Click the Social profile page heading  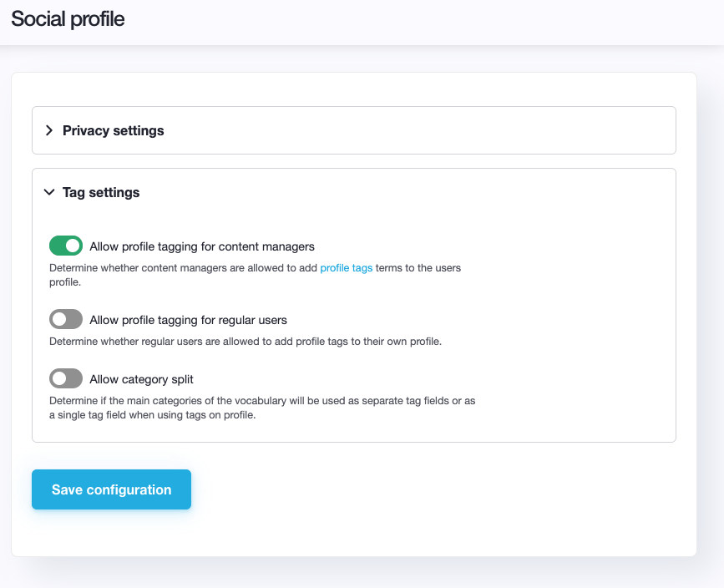point(68,19)
